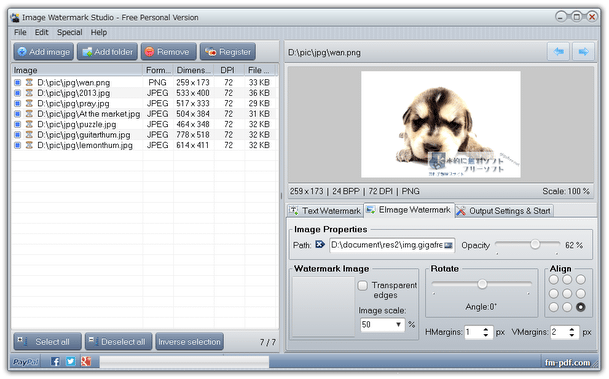The width and height of the screenshot is (609, 379).
Task: Click the previous image blue left arrow
Action: click(x=559, y=52)
